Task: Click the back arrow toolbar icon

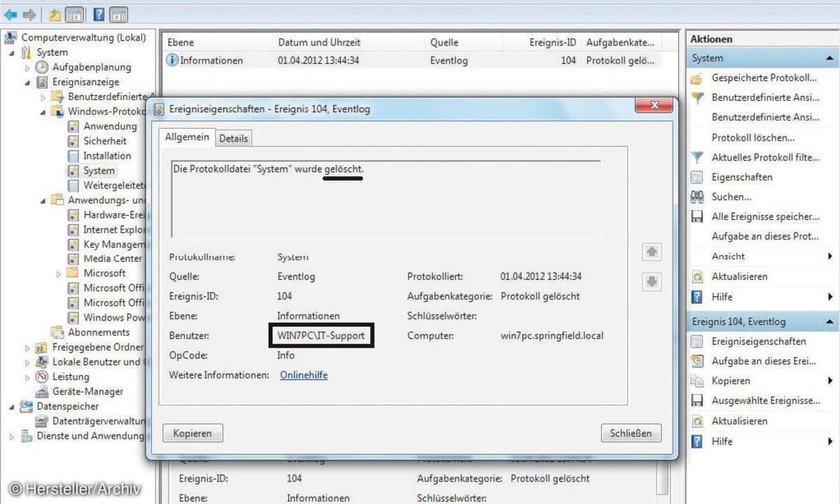Action: click(x=10, y=14)
